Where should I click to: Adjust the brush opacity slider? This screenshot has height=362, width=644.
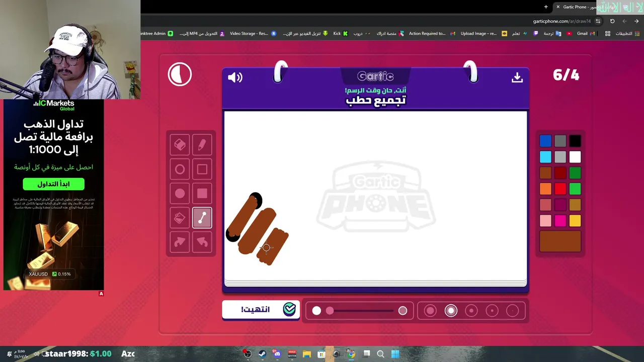point(360,311)
